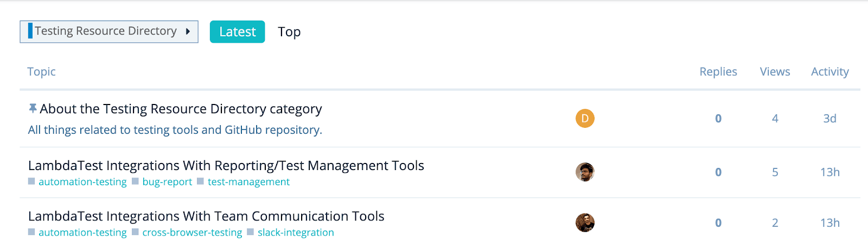Screen dimensions: 868x248
Task: Click the bug-report tag
Action: point(167,182)
